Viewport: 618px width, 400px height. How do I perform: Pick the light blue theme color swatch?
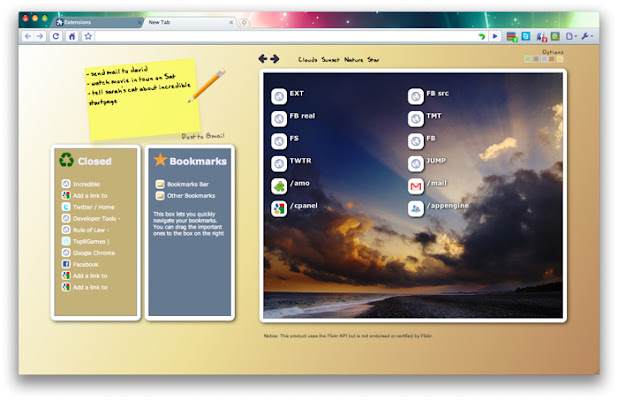[544, 59]
